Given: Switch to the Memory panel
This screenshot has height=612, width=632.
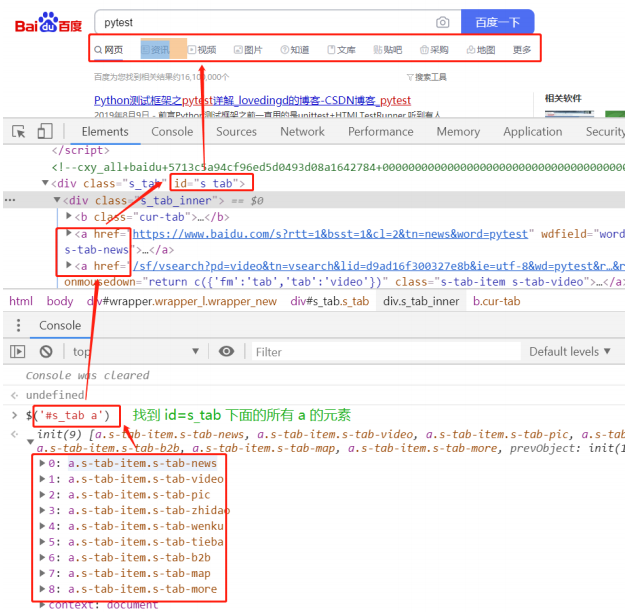Looking at the screenshot, I should 458,131.
